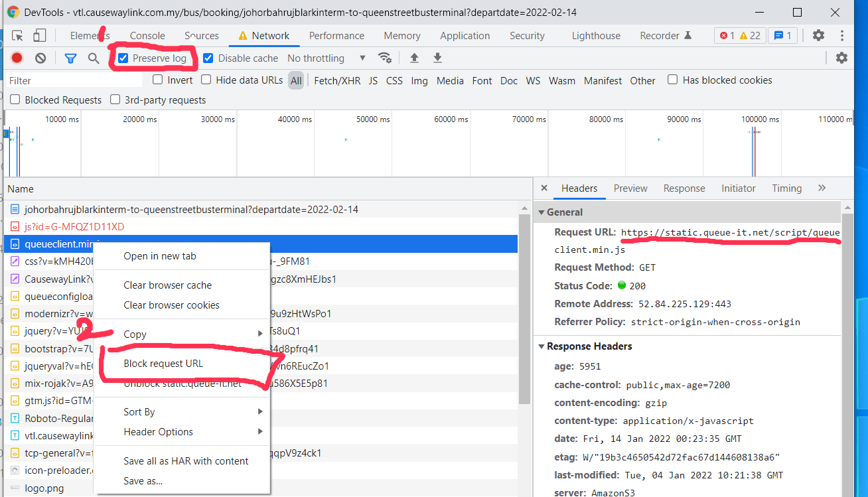Show more detail tabs via chevron

[822, 188]
